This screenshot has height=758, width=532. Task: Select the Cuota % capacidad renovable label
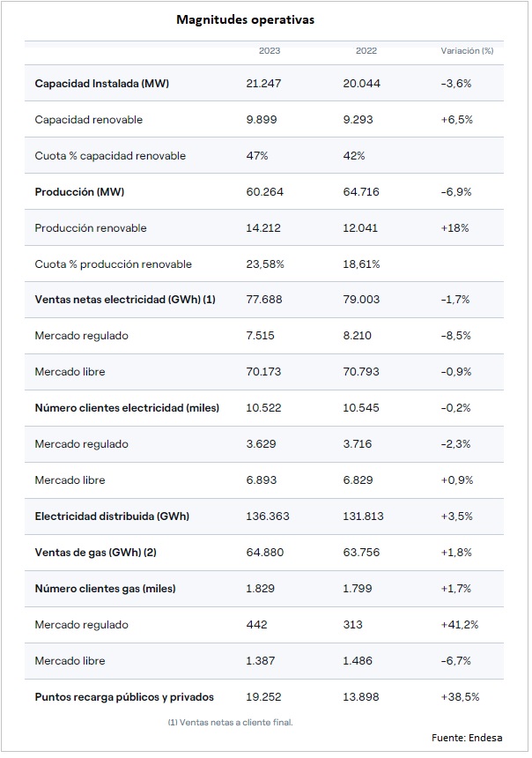pyautogui.click(x=110, y=156)
